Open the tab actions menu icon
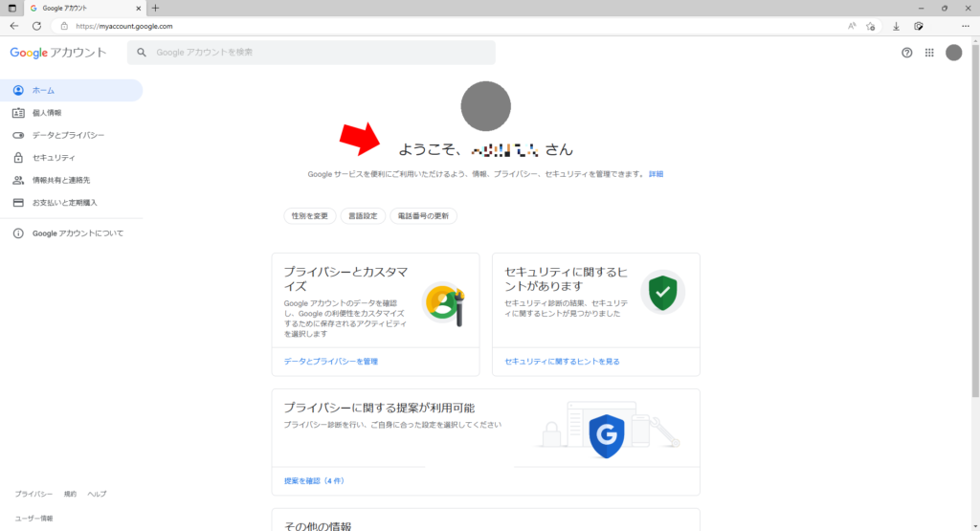980x531 pixels. pyautogui.click(x=11, y=8)
